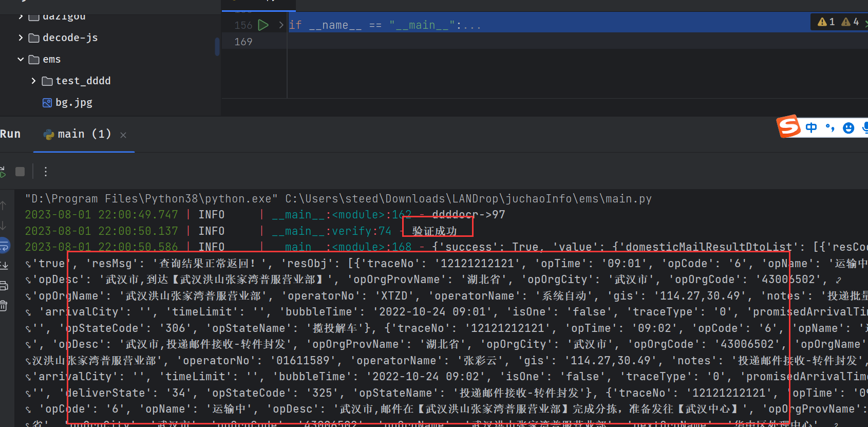The height and width of the screenshot is (427, 868).
Task: Print the console output
Action: tap(4, 286)
